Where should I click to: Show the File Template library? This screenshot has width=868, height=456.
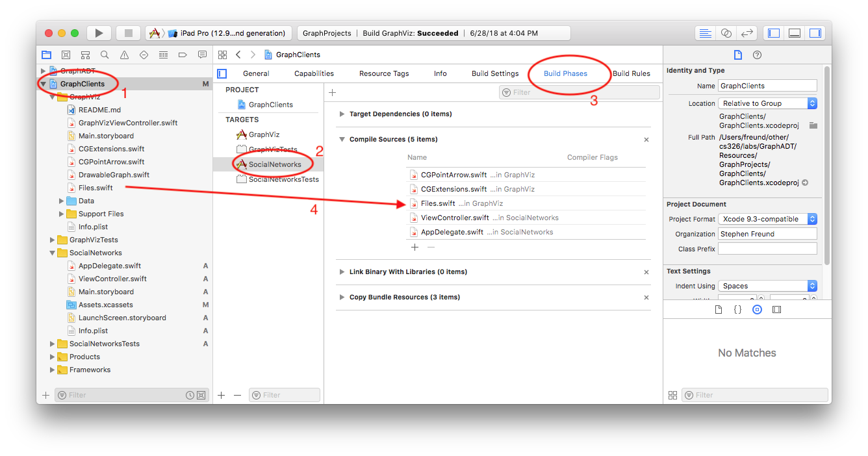(x=719, y=310)
